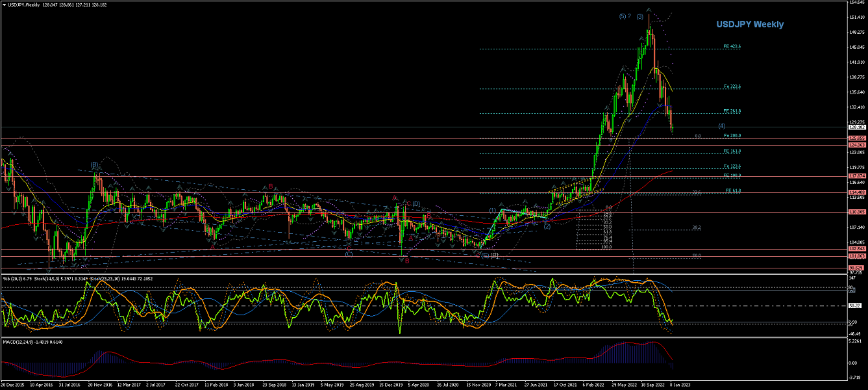Screen dimensions: 868x390
Task: Select the (4) wave count label
Action: click(721, 125)
